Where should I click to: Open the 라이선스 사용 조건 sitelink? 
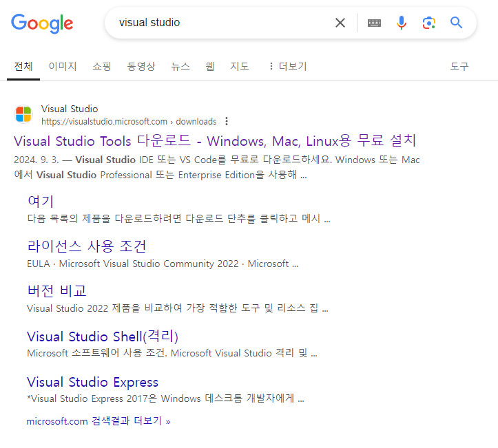87,246
